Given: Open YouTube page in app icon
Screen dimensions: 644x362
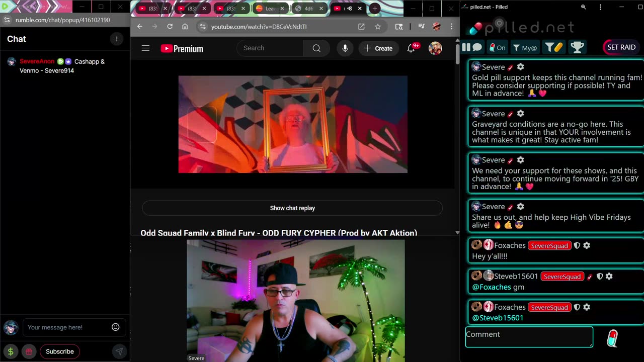Looking at the screenshot, I should pyautogui.click(x=361, y=27).
